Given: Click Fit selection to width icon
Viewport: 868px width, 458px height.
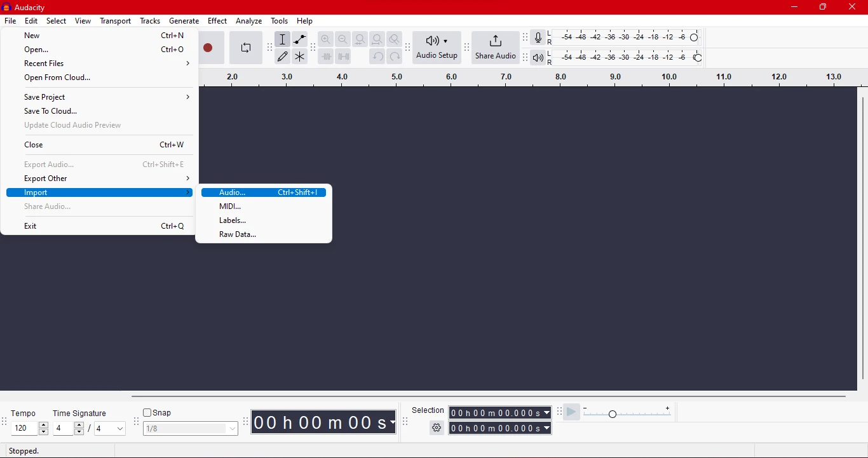Looking at the screenshot, I should tap(360, 39).
